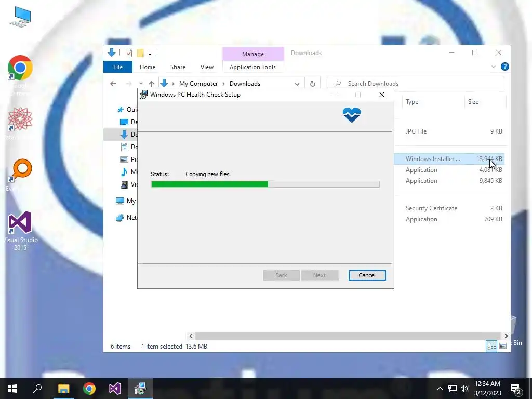Select the JPG File row

tap(449, 131)
